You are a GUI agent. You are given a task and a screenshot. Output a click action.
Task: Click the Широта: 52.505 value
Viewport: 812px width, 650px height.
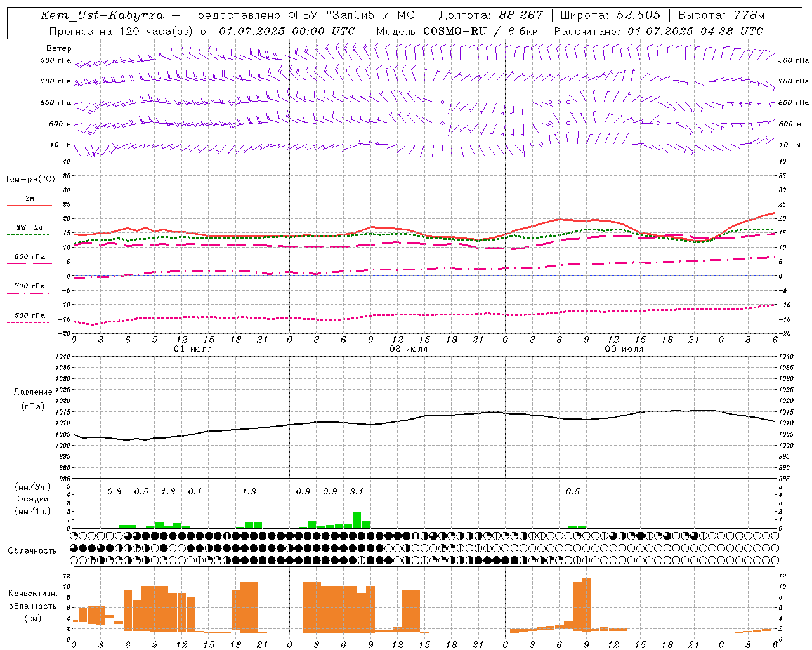[x=610, y=15]
